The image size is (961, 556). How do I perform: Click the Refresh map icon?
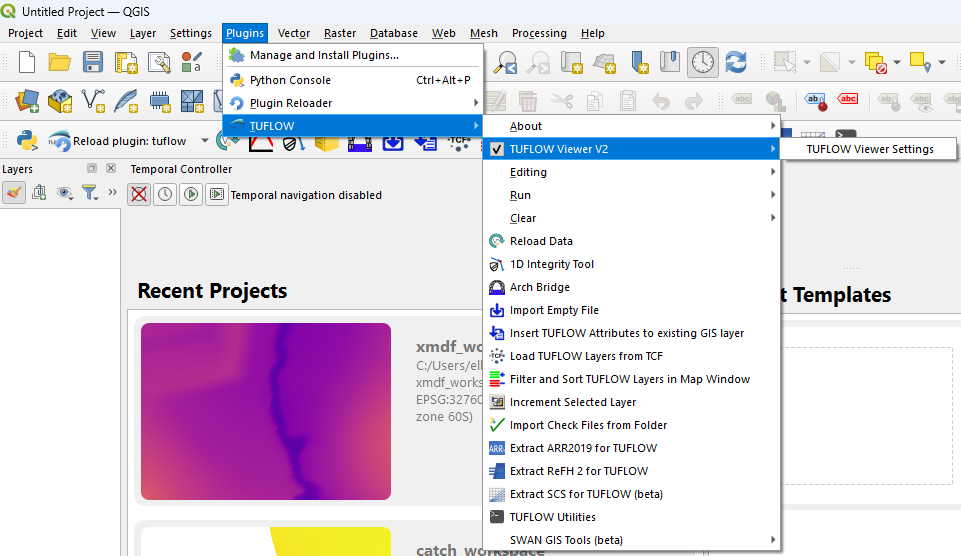[736, 62]
